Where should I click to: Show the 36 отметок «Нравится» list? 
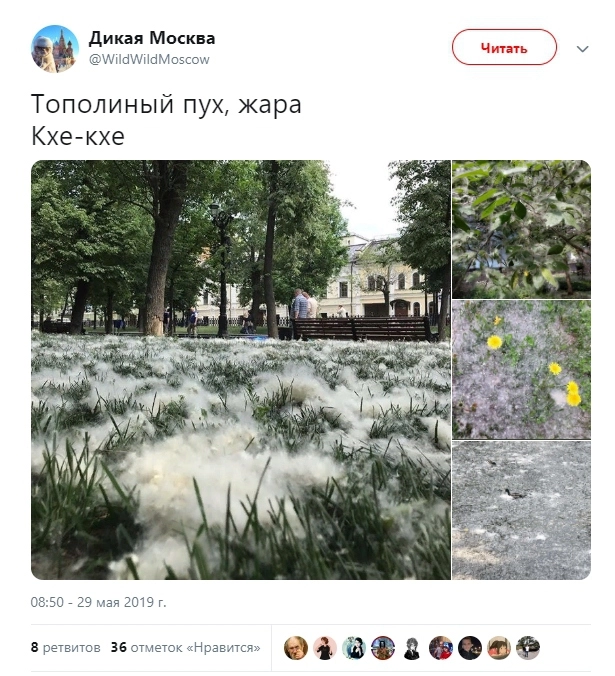tap(185, 647)
